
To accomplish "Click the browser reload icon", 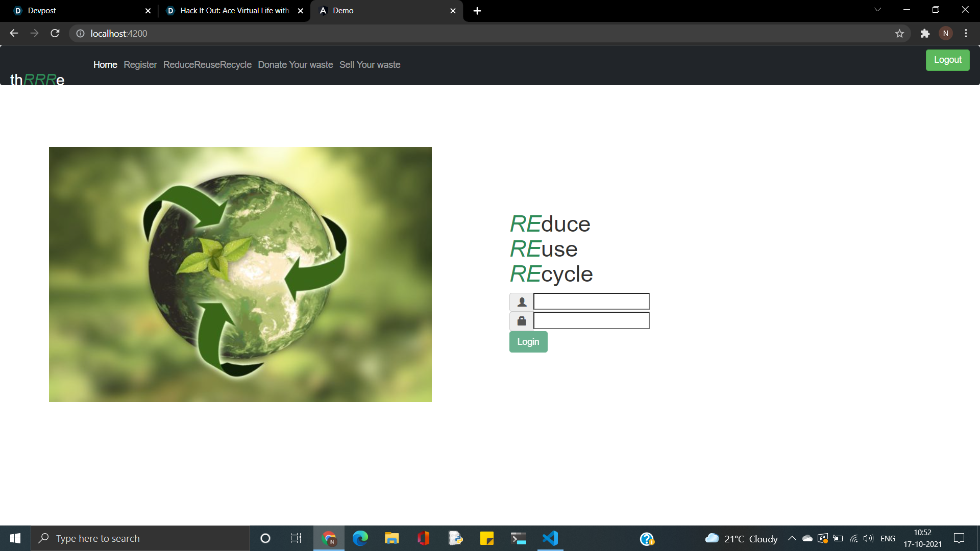I will (55, 33).
